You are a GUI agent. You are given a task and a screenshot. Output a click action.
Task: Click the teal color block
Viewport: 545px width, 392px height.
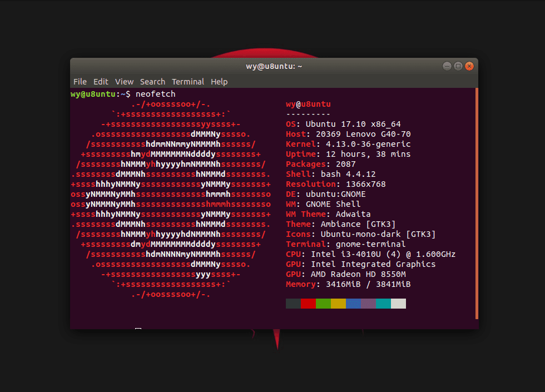383,304
